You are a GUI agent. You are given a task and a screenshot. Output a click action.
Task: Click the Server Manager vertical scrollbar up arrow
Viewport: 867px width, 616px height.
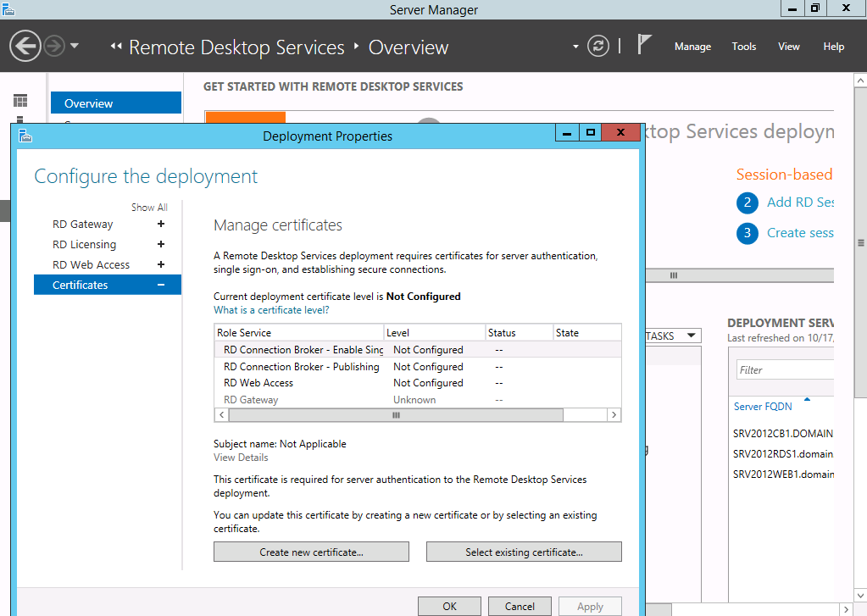tap(860, 80)
